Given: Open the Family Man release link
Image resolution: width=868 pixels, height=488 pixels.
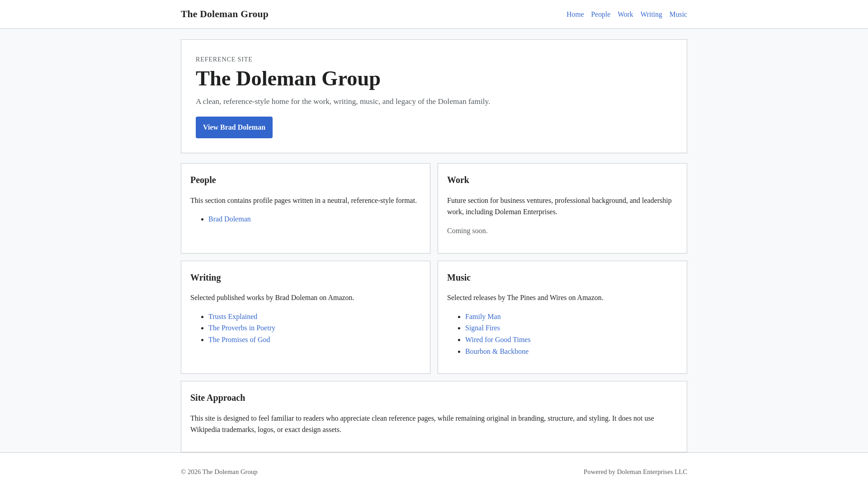Looking at the screenshot, I should coord(483,317).
